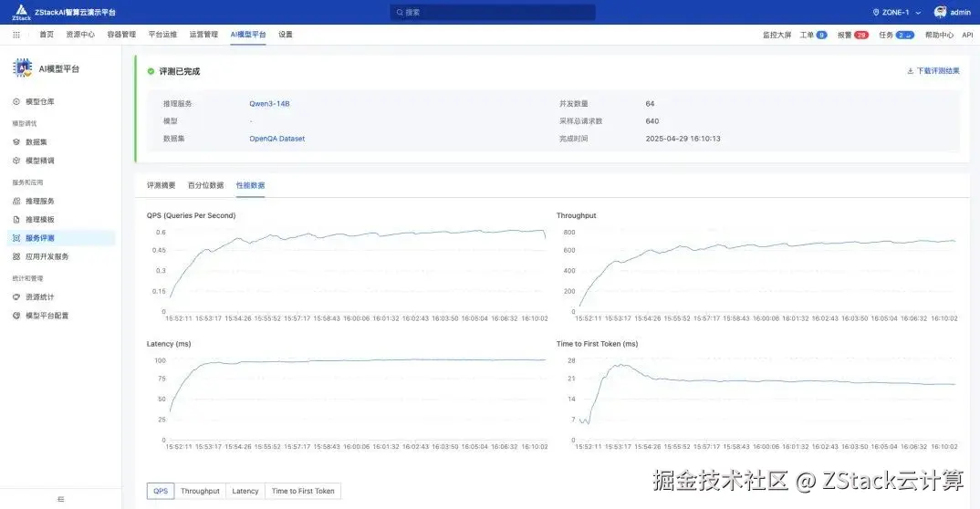Click the 资源统计 sidebar icon

pos(16,297)
